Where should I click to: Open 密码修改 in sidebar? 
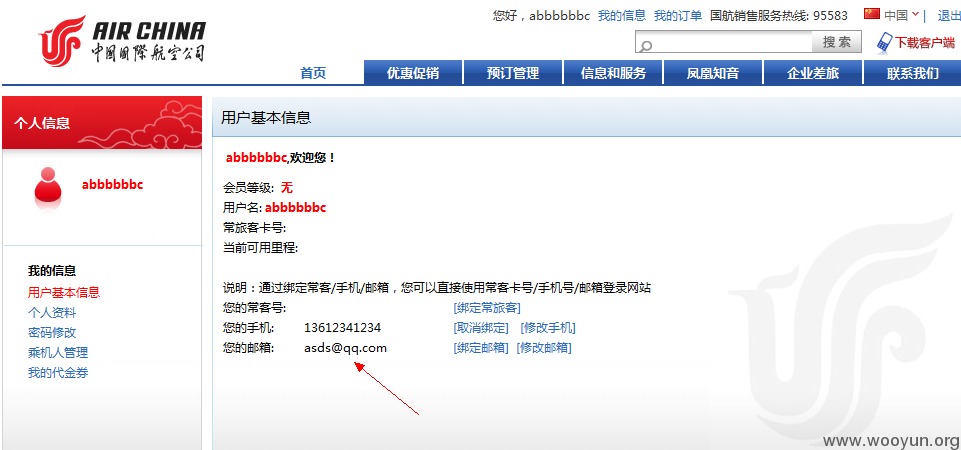tap(52, 333)
